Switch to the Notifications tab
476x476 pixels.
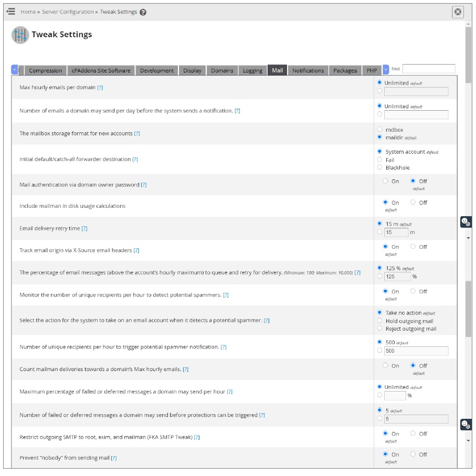(x=308, y=70)
